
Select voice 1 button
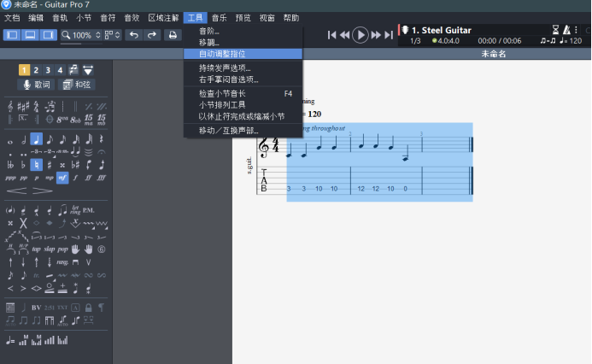[x=24, y=70]
